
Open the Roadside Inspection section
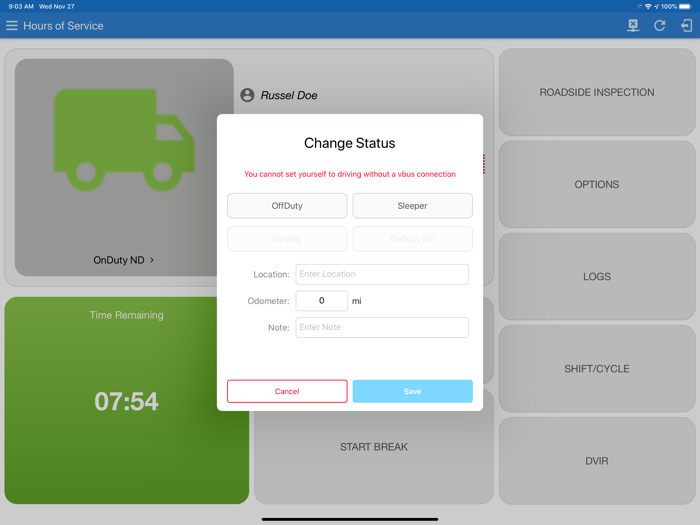[597, 92]
